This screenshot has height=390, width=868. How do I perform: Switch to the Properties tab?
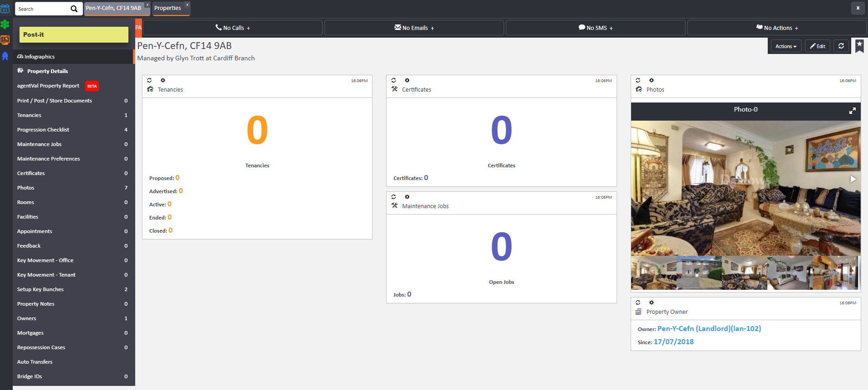168,8
